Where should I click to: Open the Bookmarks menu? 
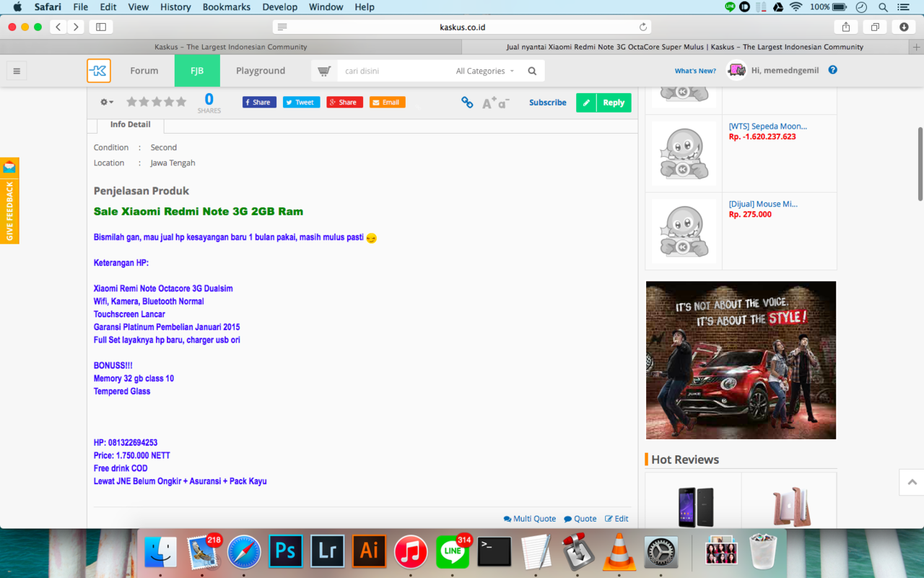coord(227,7)
